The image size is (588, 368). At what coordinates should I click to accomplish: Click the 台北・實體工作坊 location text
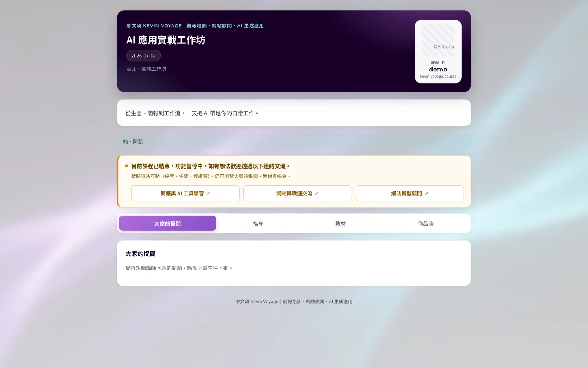tap(146, 69)
